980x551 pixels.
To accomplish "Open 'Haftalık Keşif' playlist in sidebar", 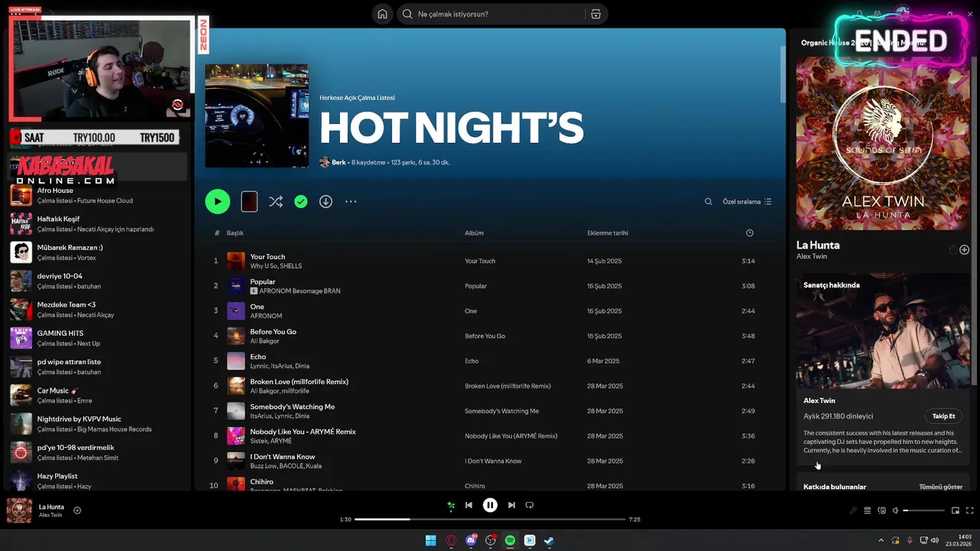I will coord(98,223).
